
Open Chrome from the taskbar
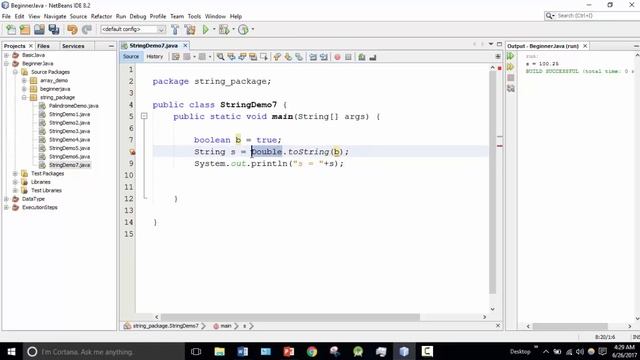click(312, 351)
